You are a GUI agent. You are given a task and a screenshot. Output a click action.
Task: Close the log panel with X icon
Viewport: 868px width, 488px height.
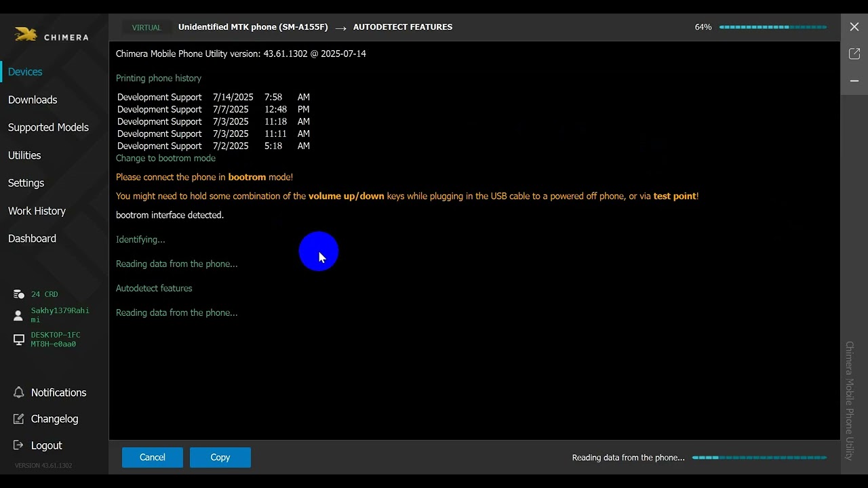(x=854, y=26)
